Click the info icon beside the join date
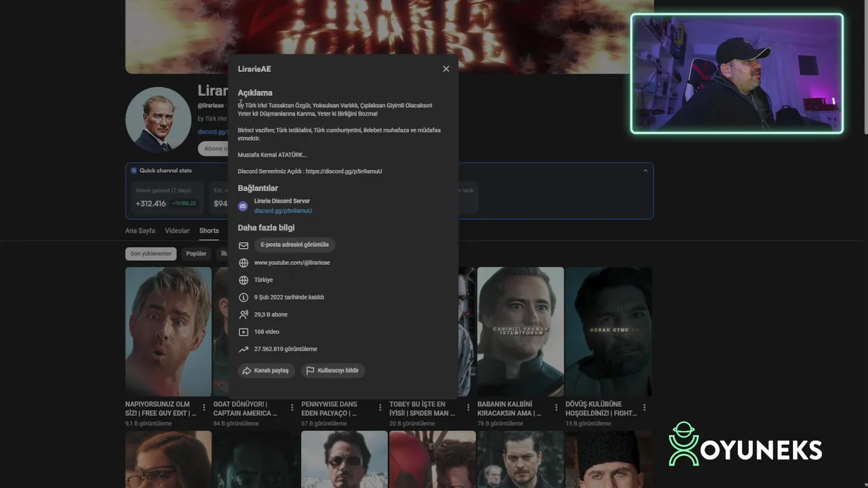This screenshot has width=868, height=488. point(243,298)
